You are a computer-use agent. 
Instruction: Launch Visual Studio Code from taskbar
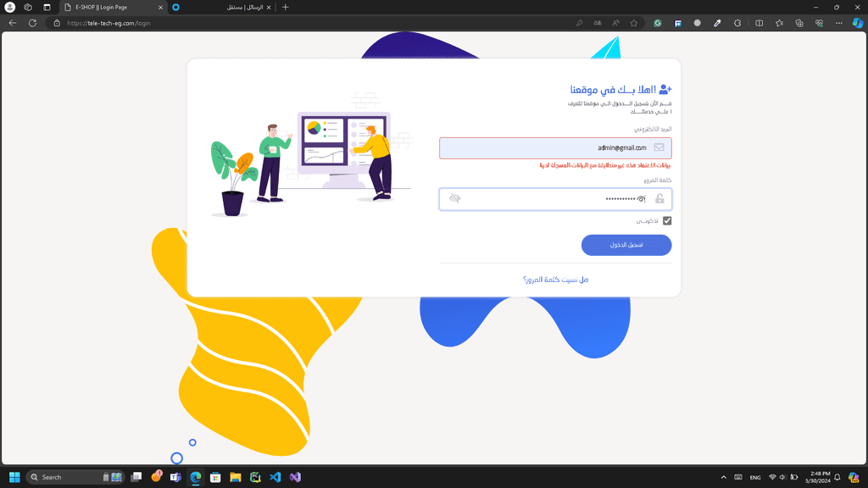point(275,477)
